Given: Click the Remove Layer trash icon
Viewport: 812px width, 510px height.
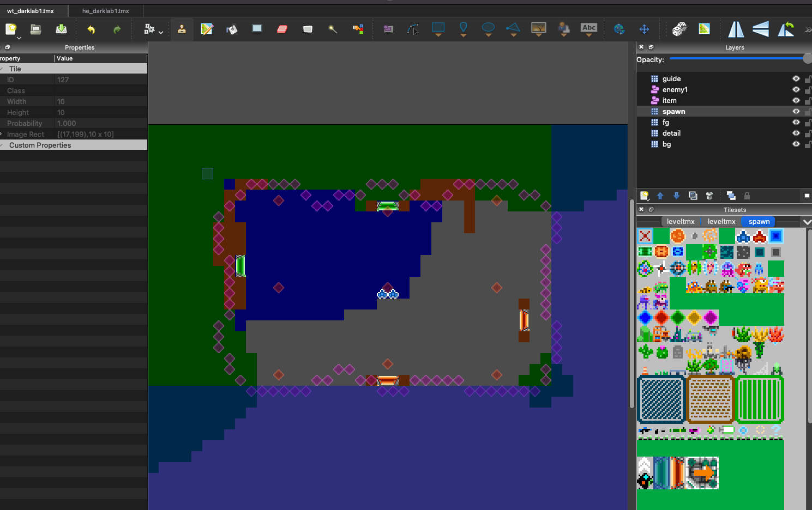Looking at the screenshot, I should 709,196.
